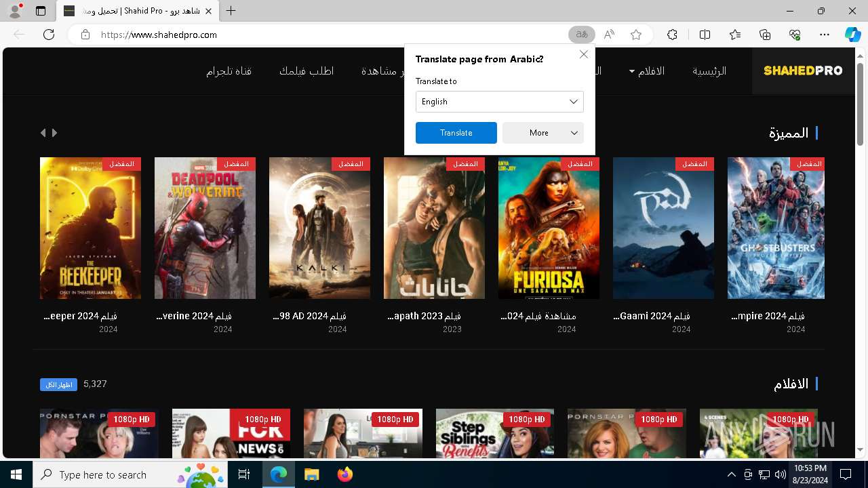Start Read aloud from address bar
Viewport: 868px width, 488px height.
(609, 35)
